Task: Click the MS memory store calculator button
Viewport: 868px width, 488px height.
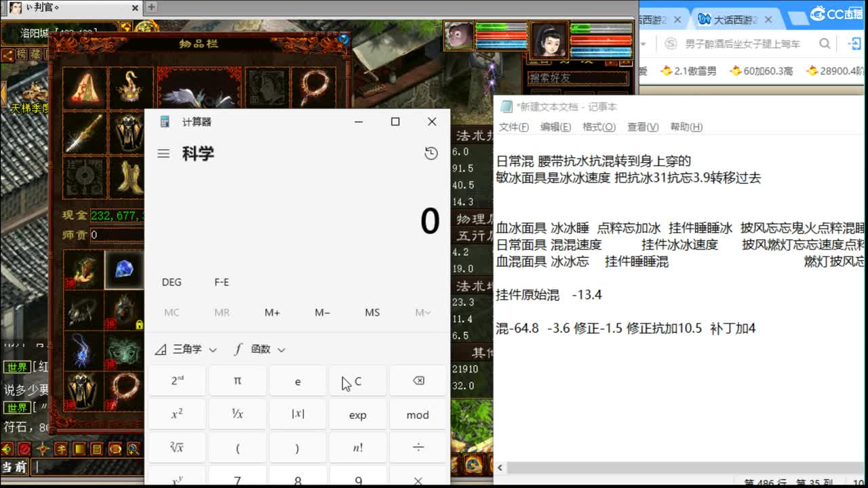Action: point(372,312)
